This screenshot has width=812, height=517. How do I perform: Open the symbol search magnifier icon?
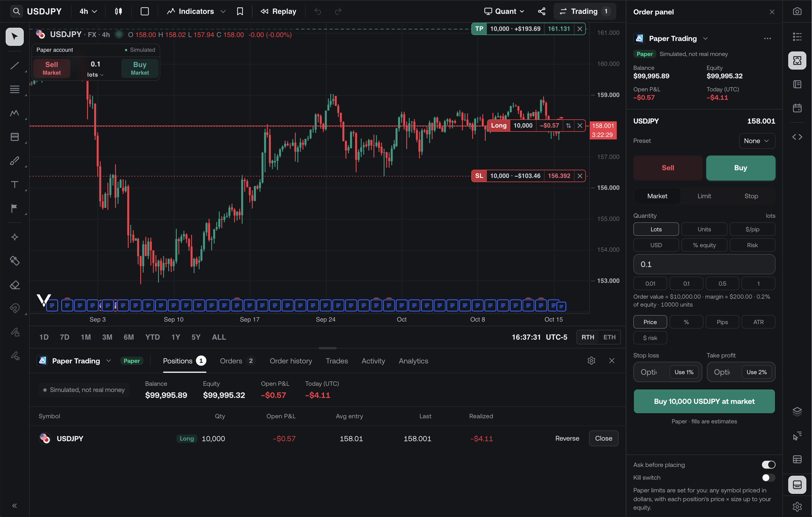(x=16, y=12)
